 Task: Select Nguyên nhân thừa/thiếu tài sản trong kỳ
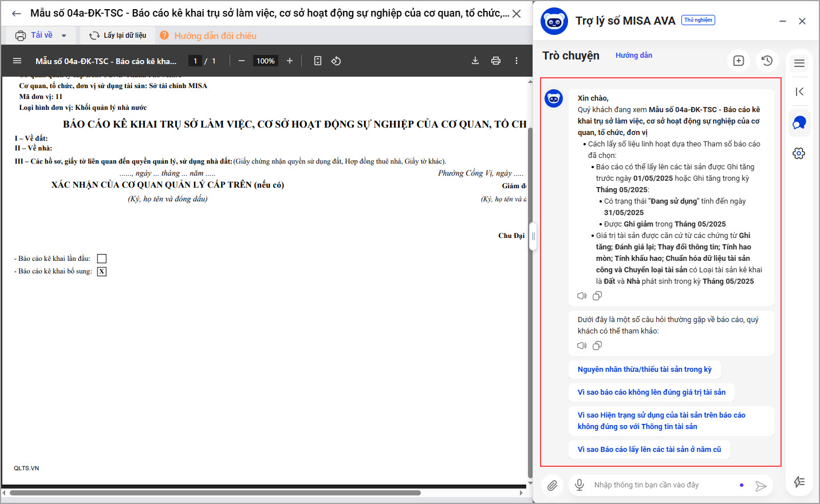[645, 370]
